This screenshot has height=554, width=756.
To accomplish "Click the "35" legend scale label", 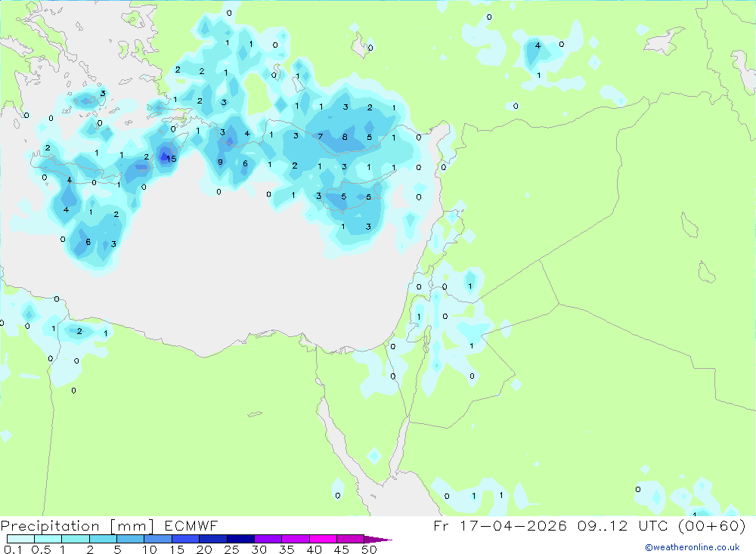I will [x=287, y=549].
